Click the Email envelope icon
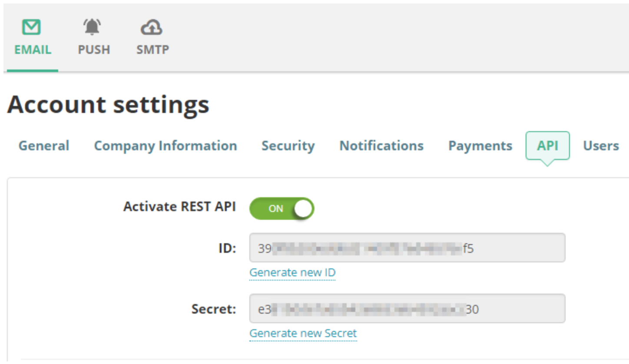629x364 pixels. coord(31,28)
